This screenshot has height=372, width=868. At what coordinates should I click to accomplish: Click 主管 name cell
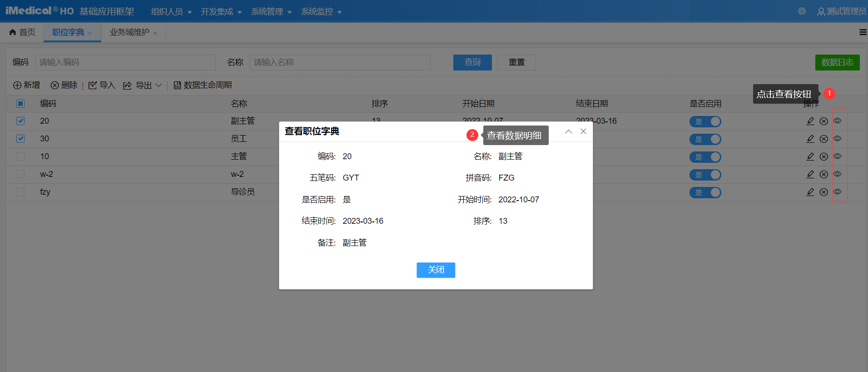click(239, 156)
